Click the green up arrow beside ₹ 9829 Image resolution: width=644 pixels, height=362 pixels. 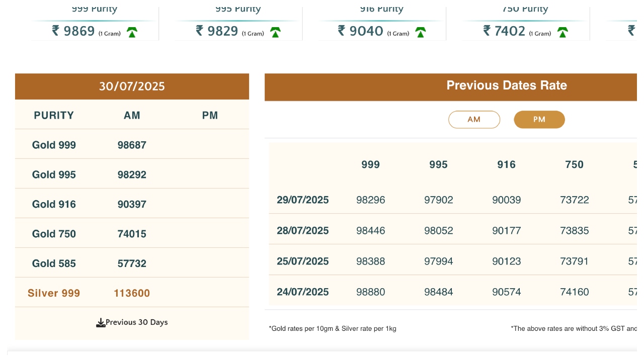point(275,33)
